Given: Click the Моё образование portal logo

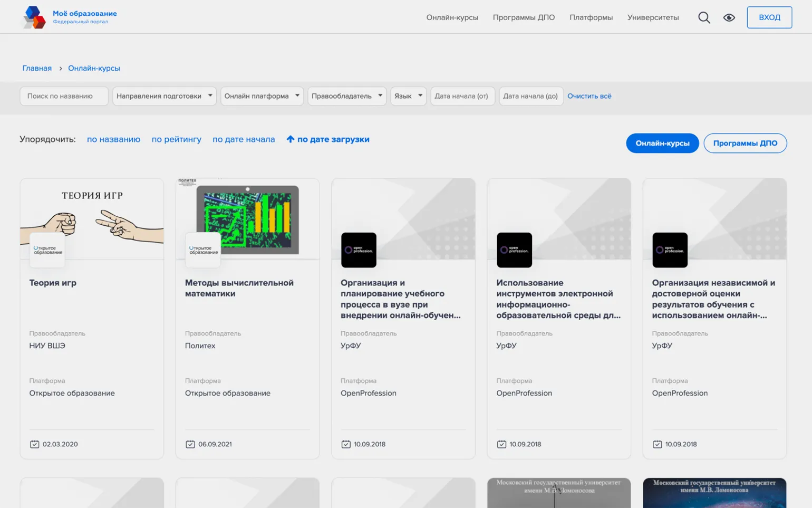Looking at the screenshot, I should [34, 17].
